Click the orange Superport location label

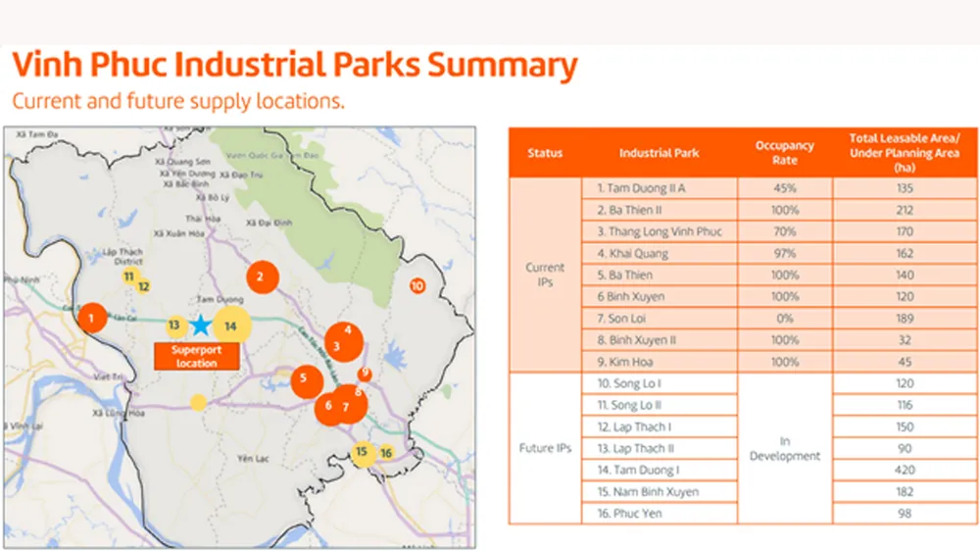point(197,357)
